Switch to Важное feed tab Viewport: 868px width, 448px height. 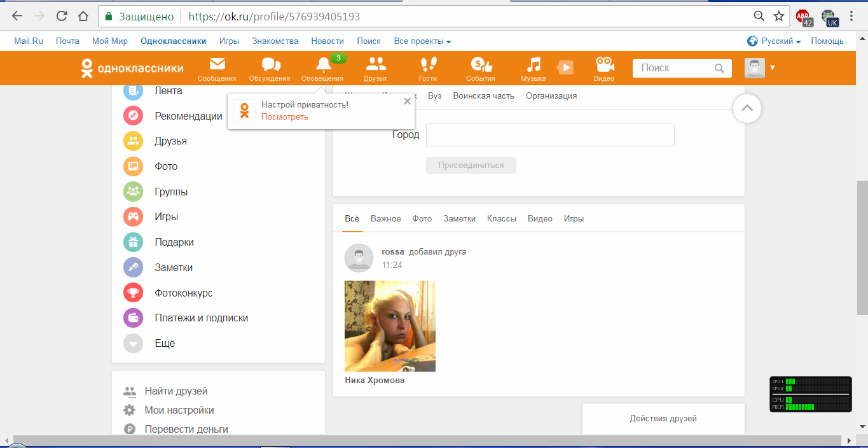coord(386,218)
